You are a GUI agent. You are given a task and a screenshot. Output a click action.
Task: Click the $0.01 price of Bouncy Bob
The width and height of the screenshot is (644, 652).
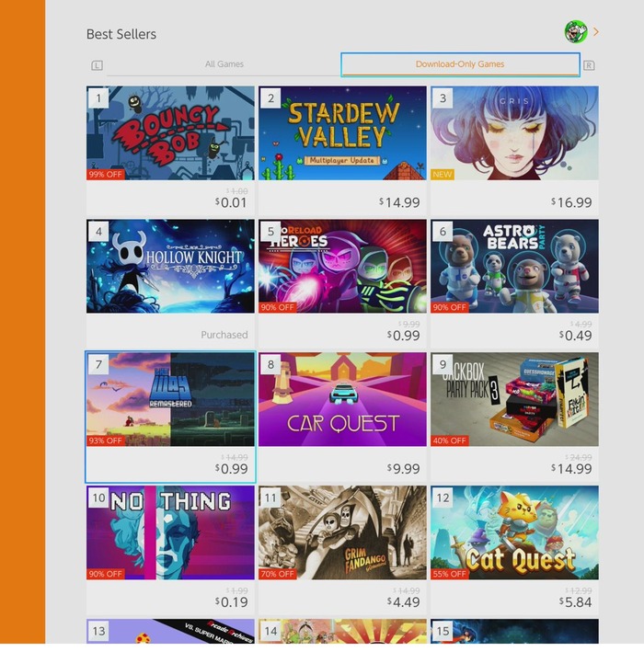click(x=231, y=203)
